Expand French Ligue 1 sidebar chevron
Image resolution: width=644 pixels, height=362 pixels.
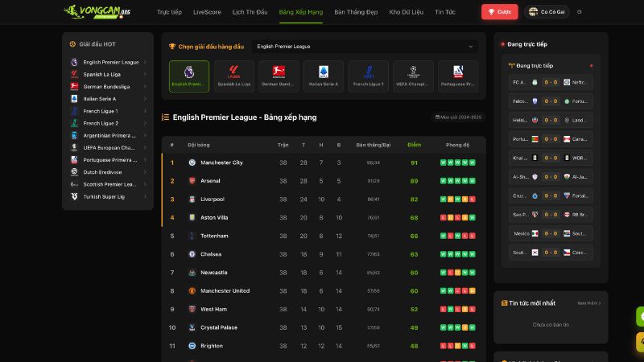pyautogui.click(x=145, y=111)
